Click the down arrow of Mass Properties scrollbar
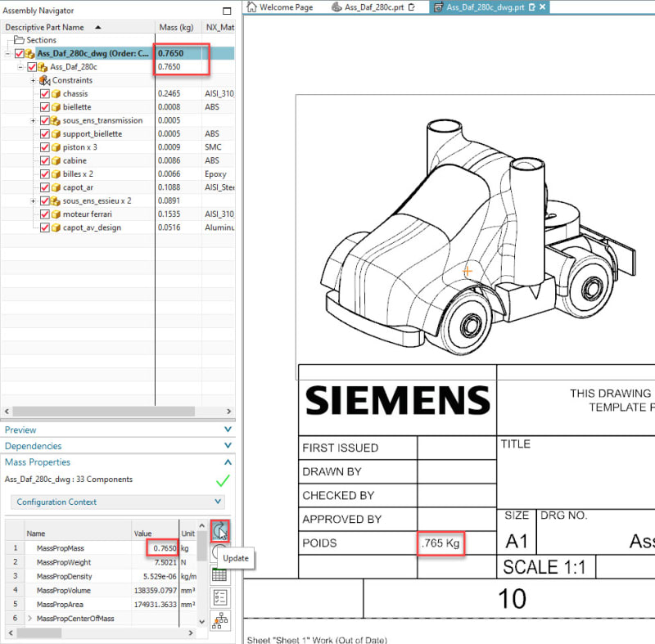The image size is (655, 644). [201, 621]
